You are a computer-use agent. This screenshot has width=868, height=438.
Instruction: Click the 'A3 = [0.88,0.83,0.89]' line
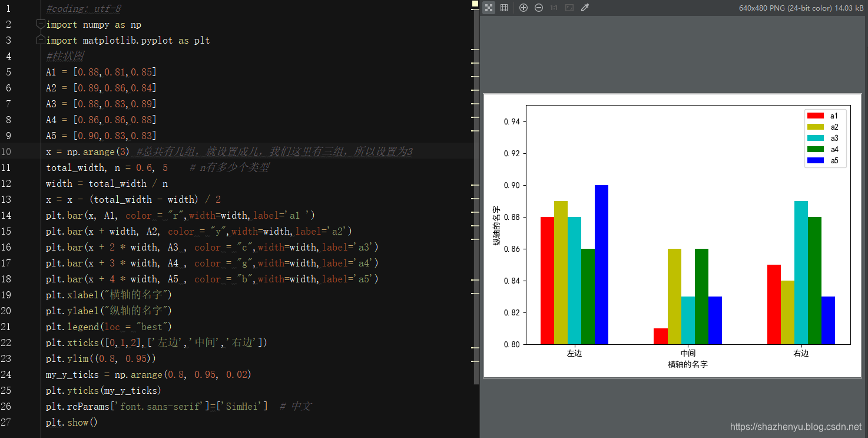(101, 104)
